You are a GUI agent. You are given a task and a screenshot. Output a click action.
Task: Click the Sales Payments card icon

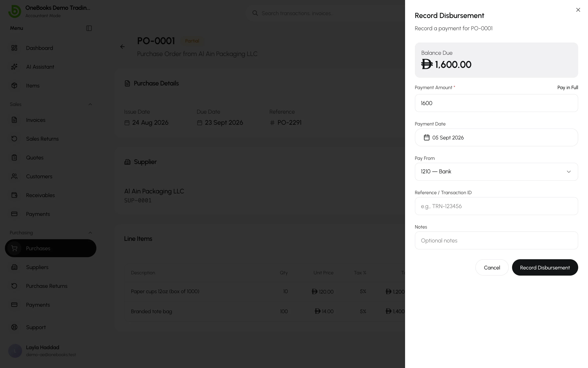14,214
